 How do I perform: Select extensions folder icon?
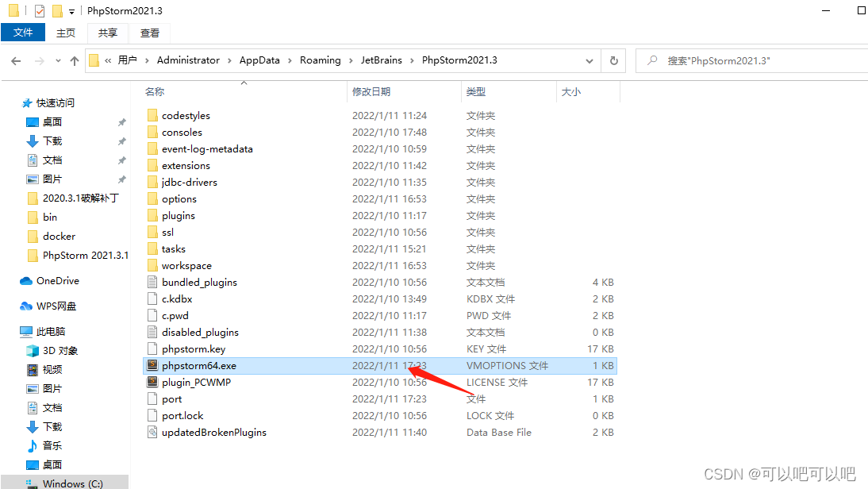[153, 165]
